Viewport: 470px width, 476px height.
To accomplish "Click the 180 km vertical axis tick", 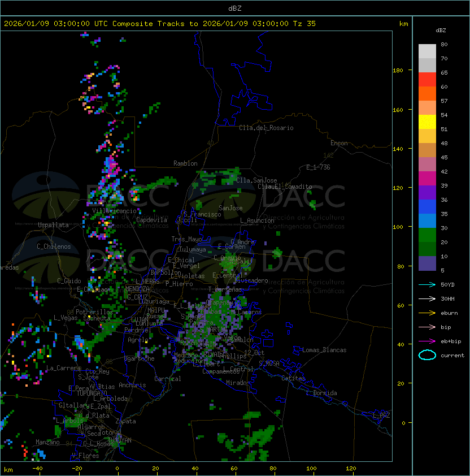I will (398, 71).
